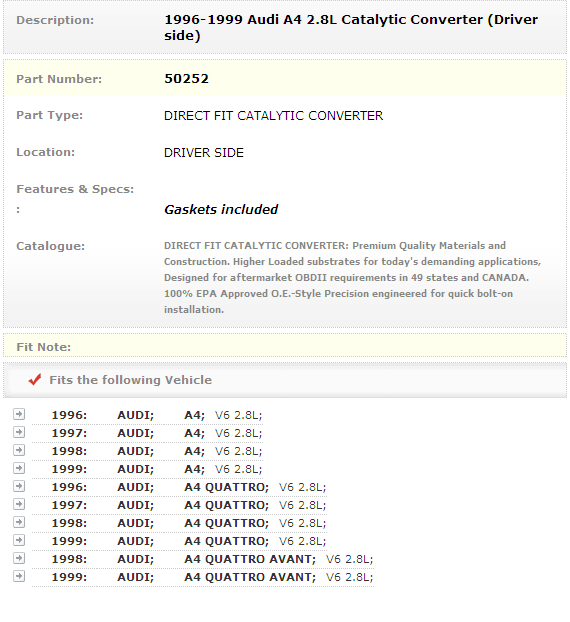Click the DRIVER SIDE location value
The height and width of the screenshot is (622, 570).
point(204,153)
